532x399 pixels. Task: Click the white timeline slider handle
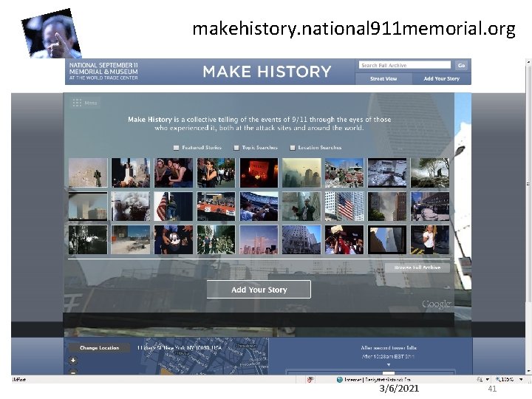coord(389,373)
